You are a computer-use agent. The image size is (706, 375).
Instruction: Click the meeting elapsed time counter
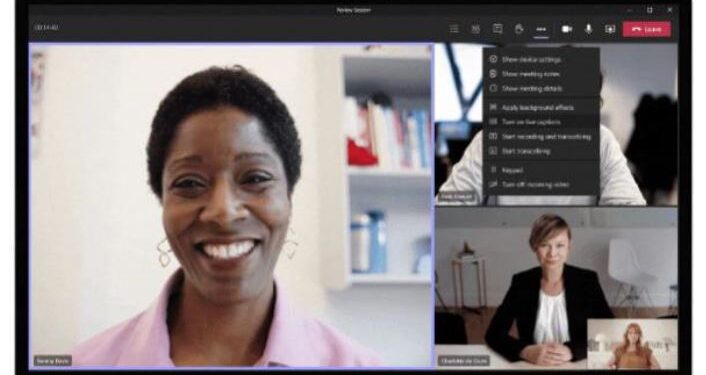tap(46, 27)
